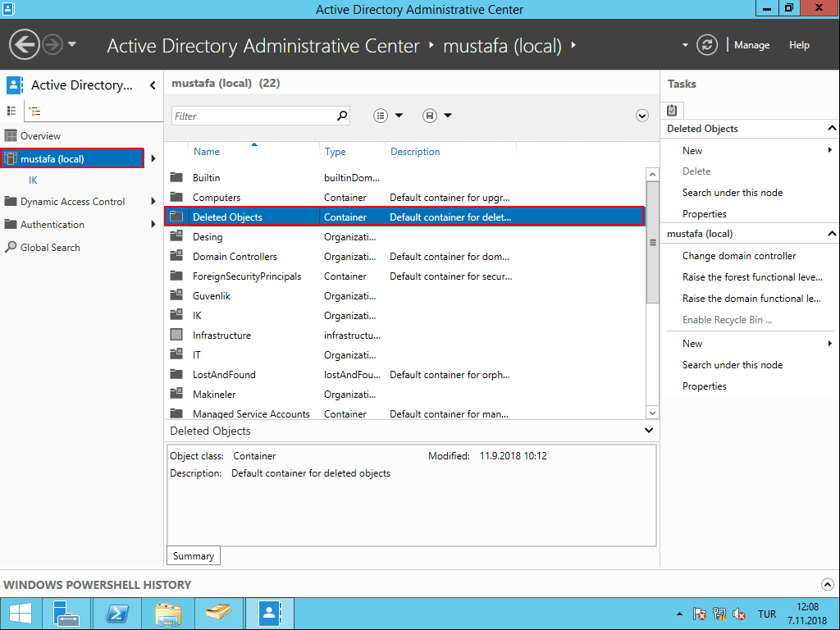Collapse the Deleted Objects tasks section

point(831,128)
